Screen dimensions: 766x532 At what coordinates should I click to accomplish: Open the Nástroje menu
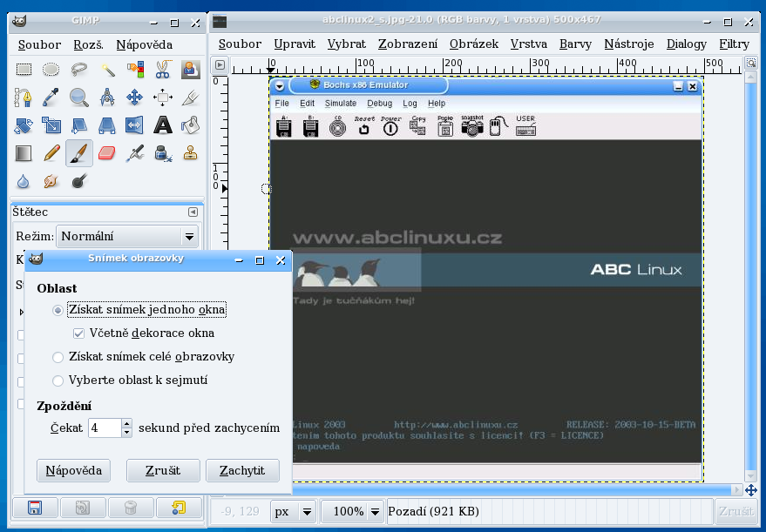coord(628,44)
